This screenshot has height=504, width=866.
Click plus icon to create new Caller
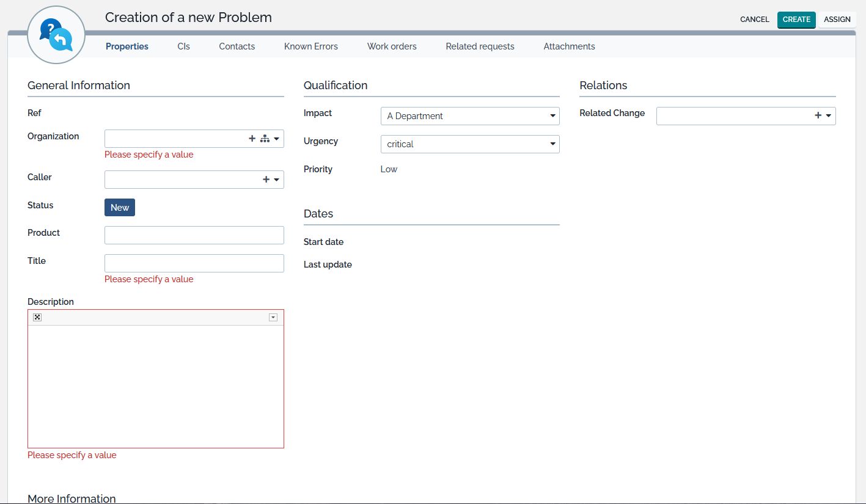[266, 180]
